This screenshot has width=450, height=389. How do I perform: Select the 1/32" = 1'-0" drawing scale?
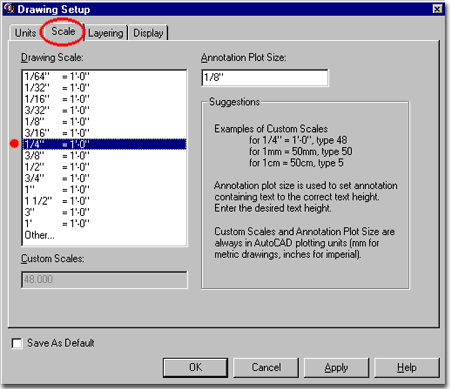(104, 88)
